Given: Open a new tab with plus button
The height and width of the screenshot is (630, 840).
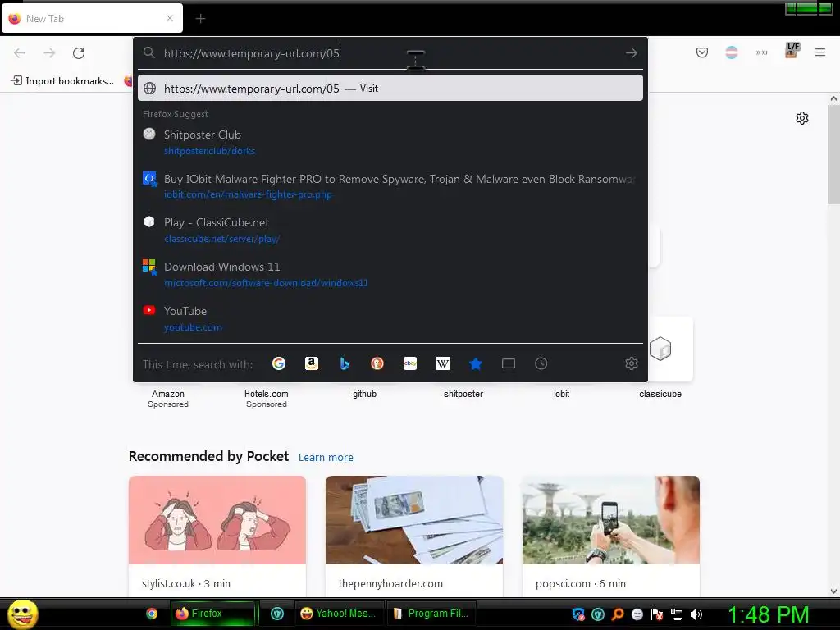Looking at the screenshot, I should pos(200,19).
